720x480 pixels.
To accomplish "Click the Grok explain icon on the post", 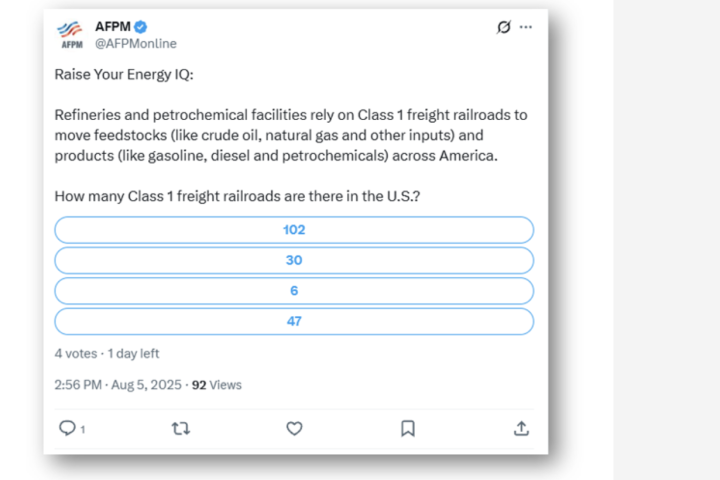I will (x=504, y=27).
